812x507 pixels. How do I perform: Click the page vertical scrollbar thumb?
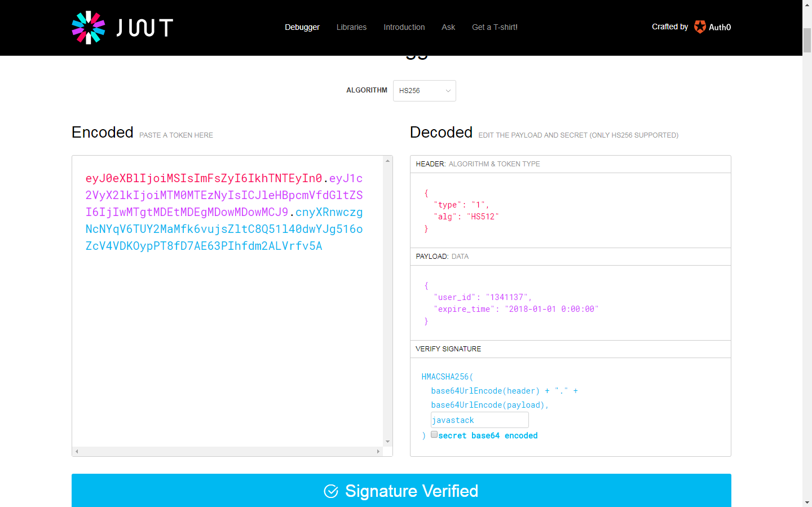point(807,40)
